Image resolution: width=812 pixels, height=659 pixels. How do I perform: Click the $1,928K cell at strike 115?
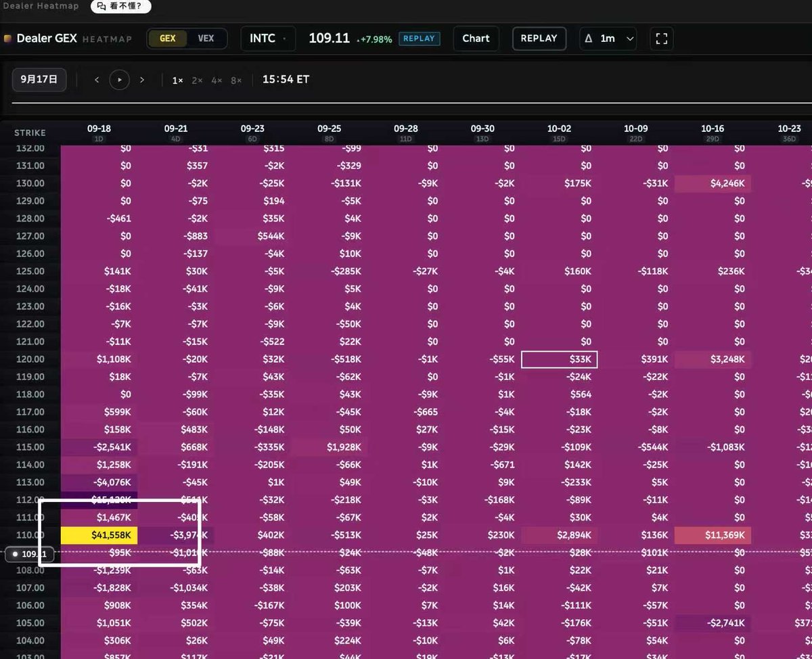(x=329, y=447)
